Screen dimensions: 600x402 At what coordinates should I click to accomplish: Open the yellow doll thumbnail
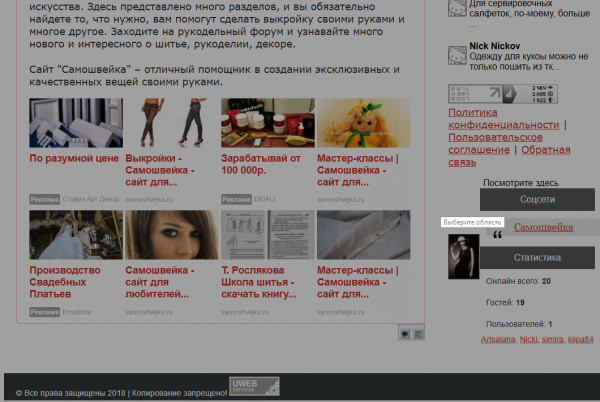pos(364,123)
